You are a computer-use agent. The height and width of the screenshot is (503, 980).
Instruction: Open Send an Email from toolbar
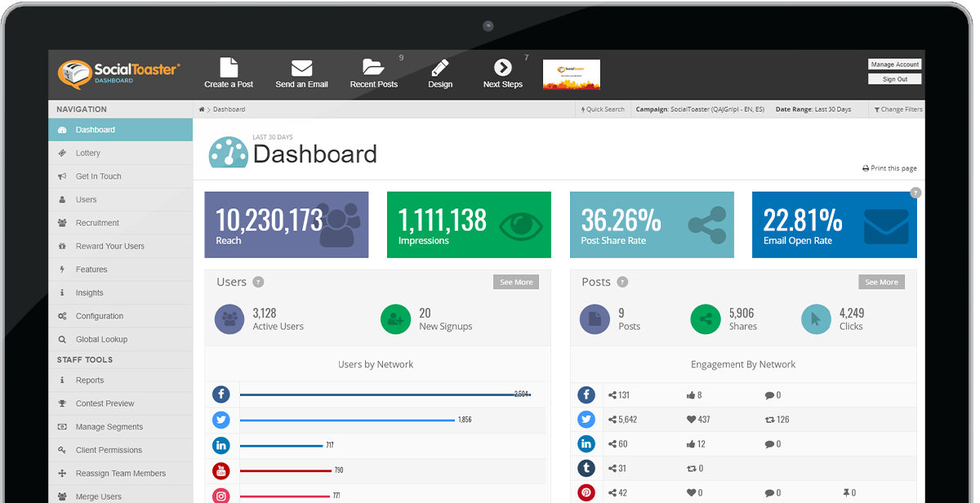click(x=301, y=68)
